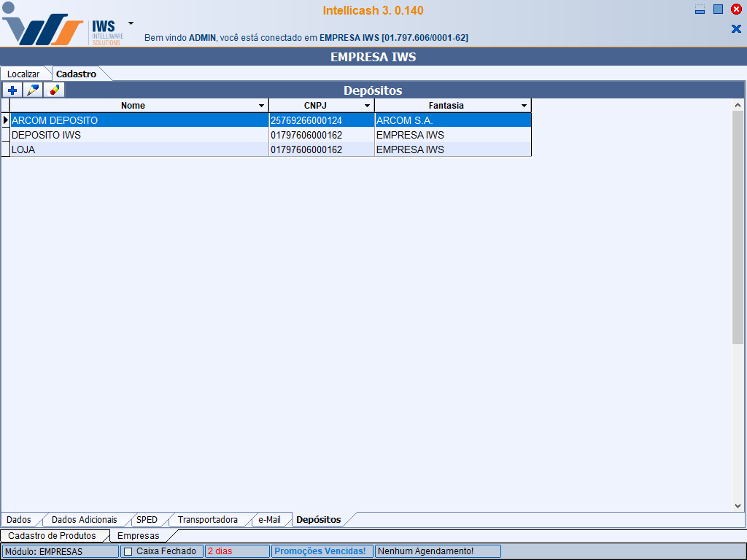Switch to the Localizar tab
The image size is (747, 560).
tap(23, 74)
